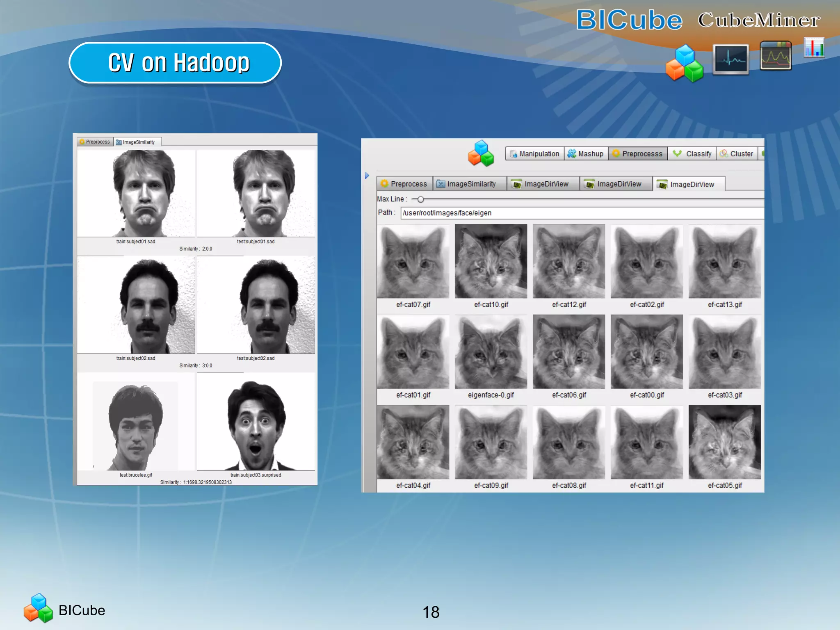The width and height of the screenshot is (840, 630).
Task: Open the Cluster toolbar tab
Action: click(x=737, y=154)
